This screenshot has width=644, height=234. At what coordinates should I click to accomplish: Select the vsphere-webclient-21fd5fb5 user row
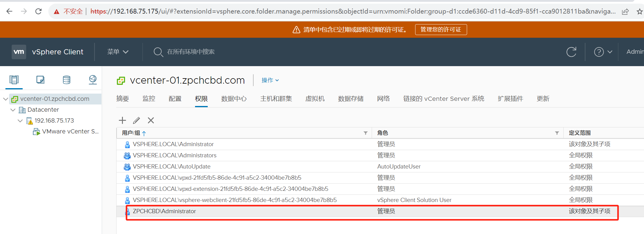[x=380, y=200]
